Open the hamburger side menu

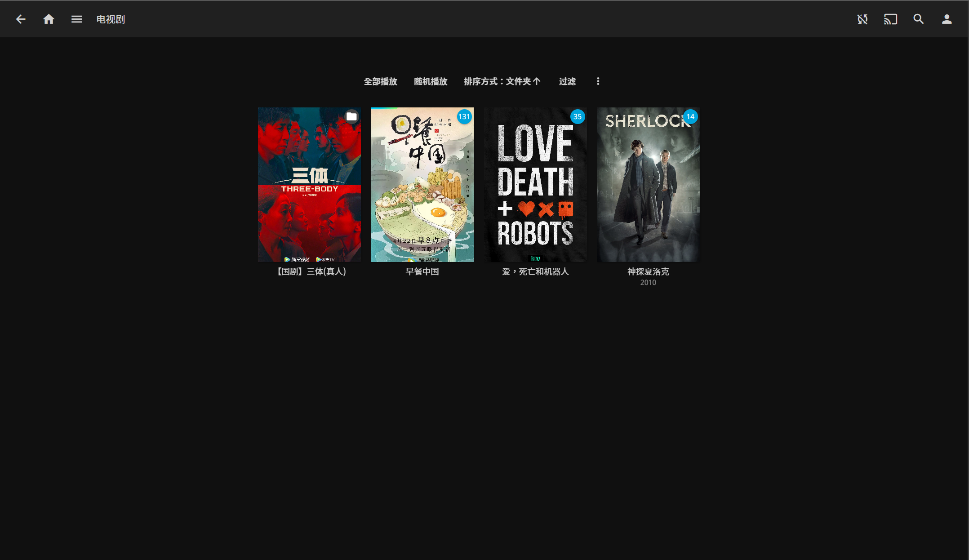[76, 19]
